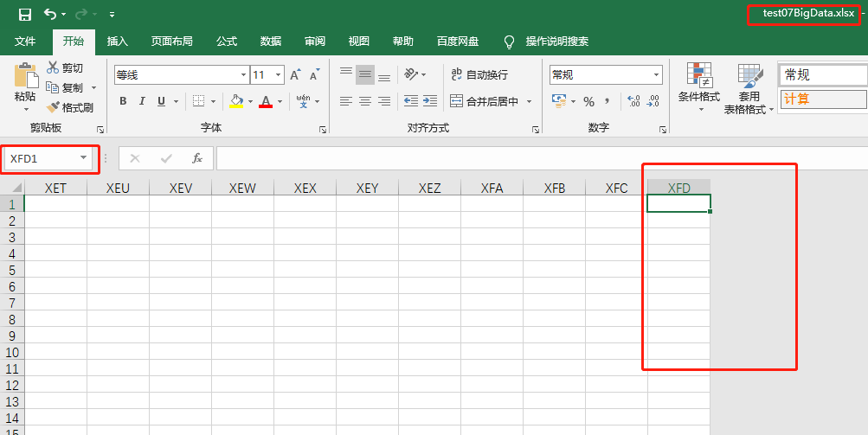
Task: Click the increase font size icon
Action: [296, 74]
